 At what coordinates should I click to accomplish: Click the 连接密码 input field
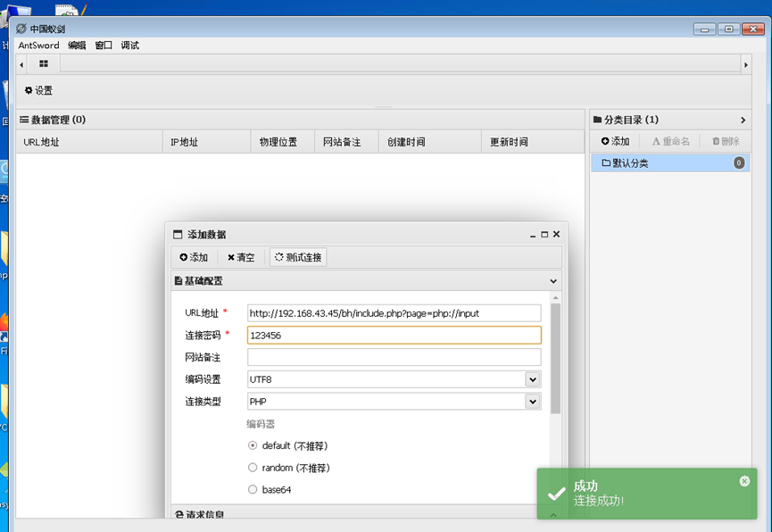(394, 335)
